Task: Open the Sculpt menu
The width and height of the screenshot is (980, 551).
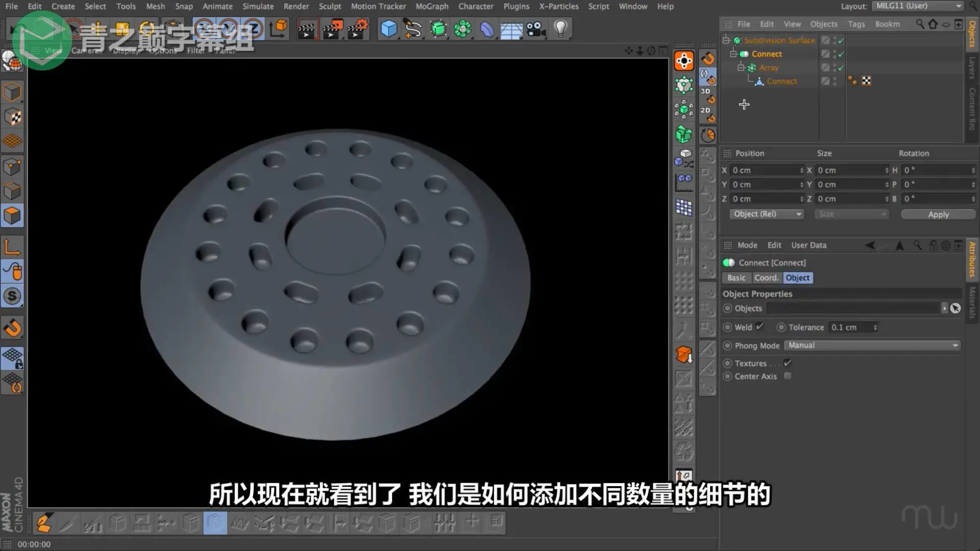Action: (x=330, y=6)
